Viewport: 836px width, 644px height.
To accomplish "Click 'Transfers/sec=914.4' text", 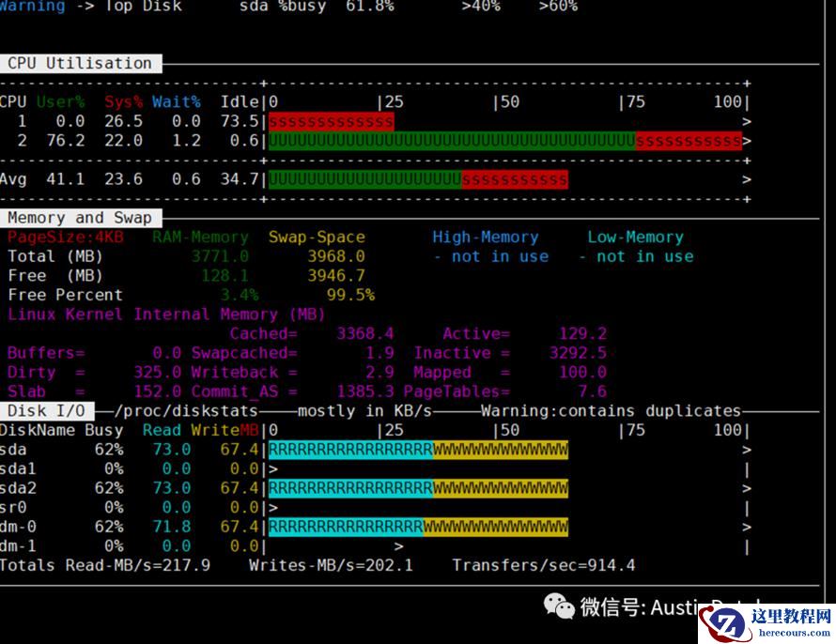I will click(x=544, y=565).
